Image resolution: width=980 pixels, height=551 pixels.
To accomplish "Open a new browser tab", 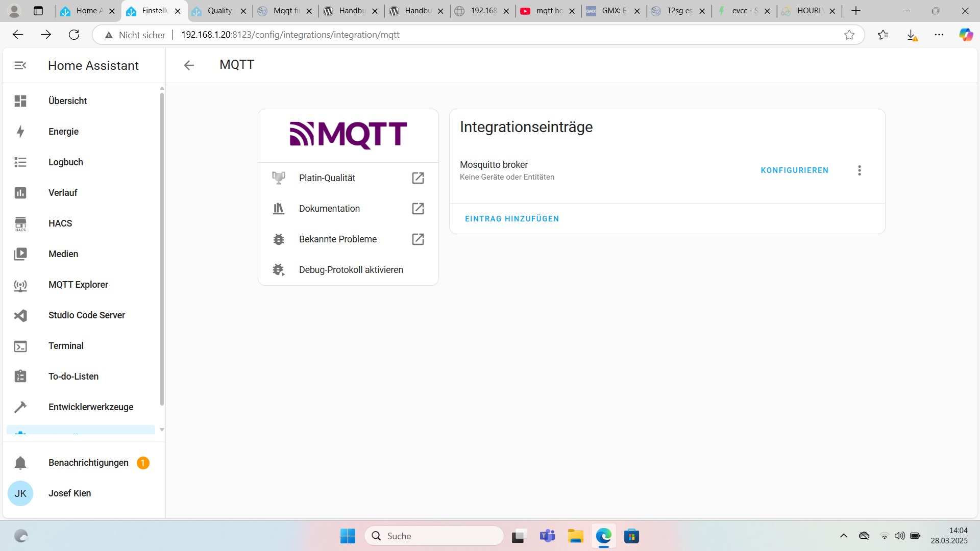I will [856, 11].
